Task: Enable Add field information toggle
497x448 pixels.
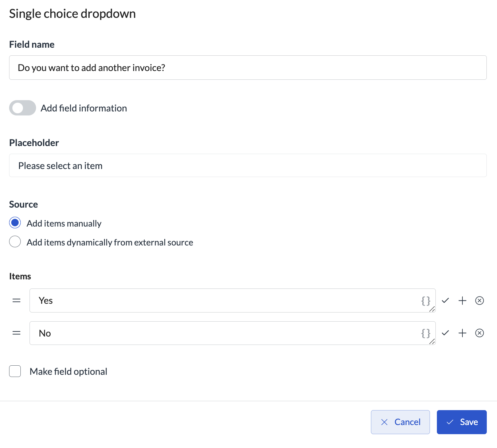Action: 23,108
